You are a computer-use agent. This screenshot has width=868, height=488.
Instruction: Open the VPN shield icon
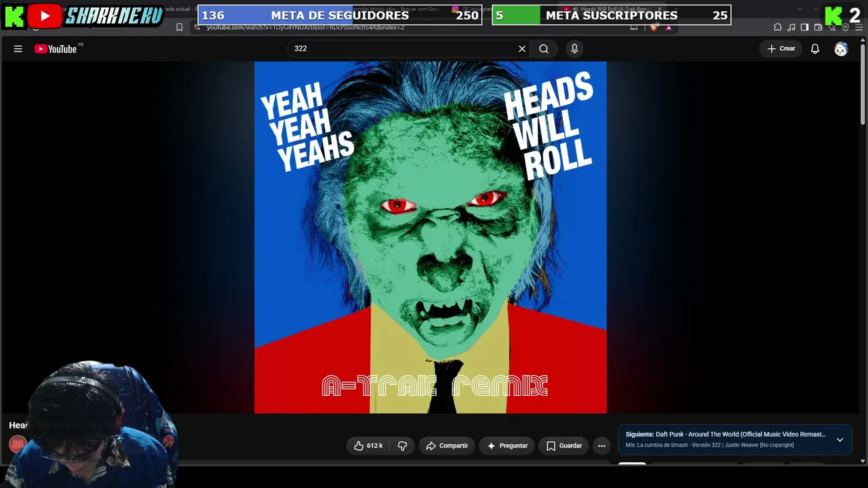[845, 27]
